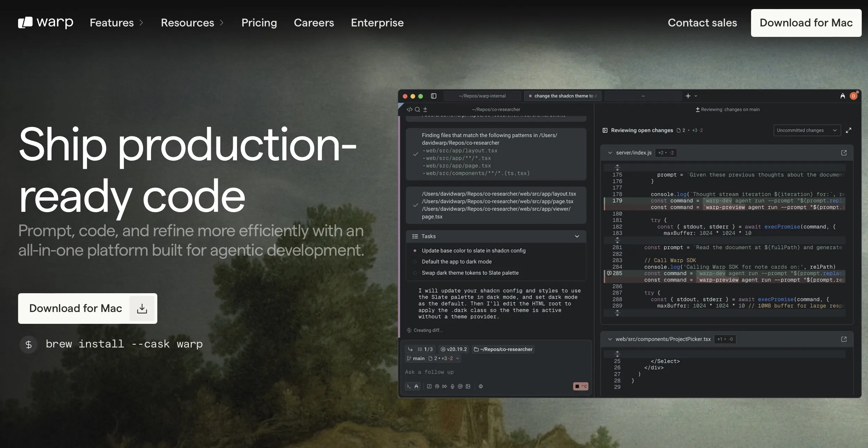
Task: Click the file path /Users/davidwarp/Repos/co-researcher/web/src/app/layout.tsx
Action: [499, 194]
